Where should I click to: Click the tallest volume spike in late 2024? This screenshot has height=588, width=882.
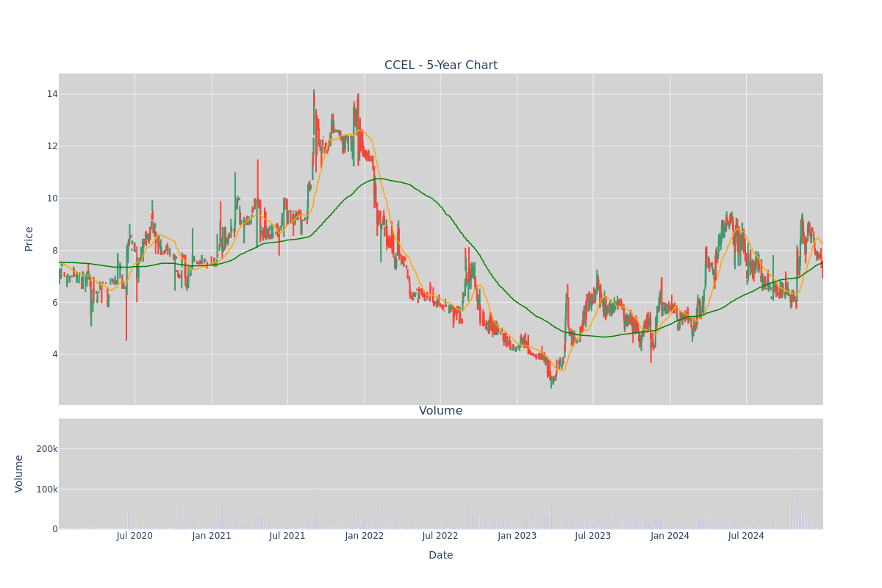pos(796,476)
